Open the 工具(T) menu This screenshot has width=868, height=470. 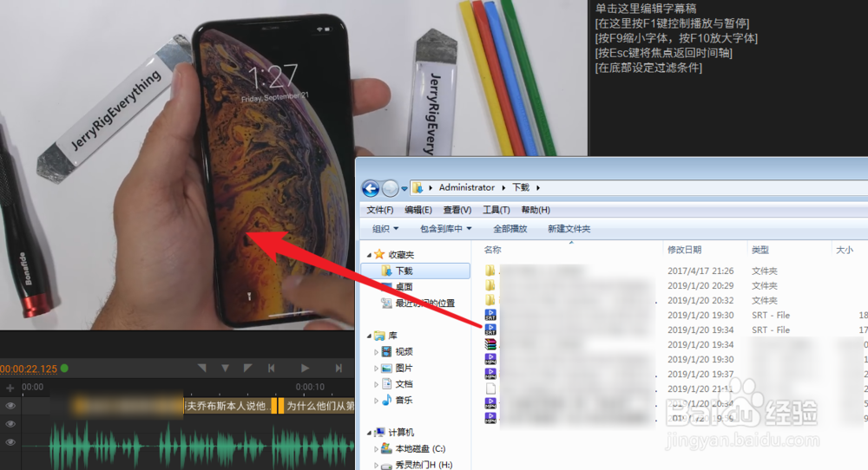[x=496, y=210]
